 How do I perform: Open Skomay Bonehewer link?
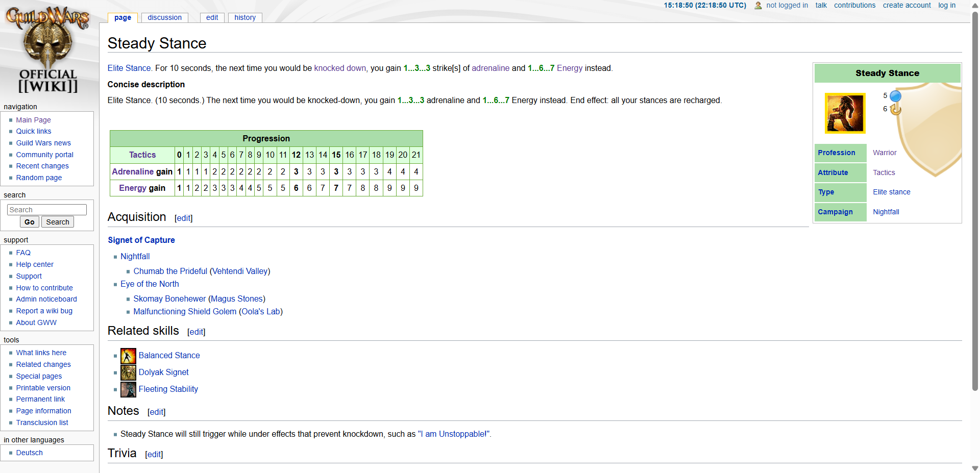point(169,298)
